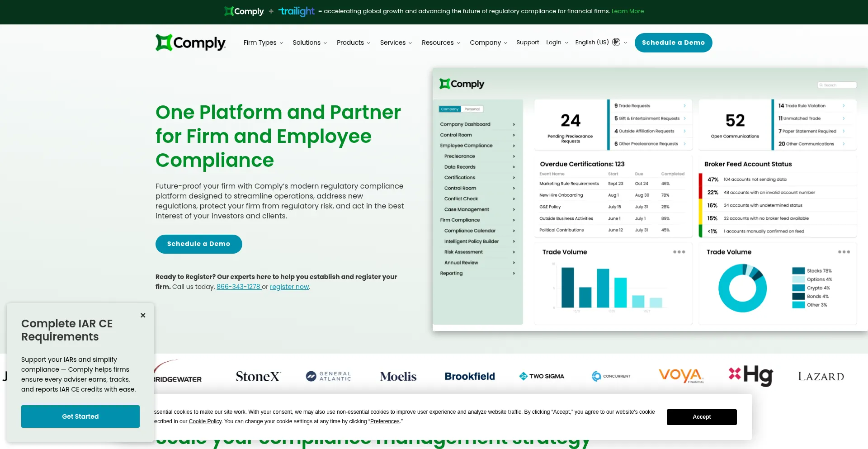Viewport: 868px width, 449px height.
Task: Open the Solutions dropdown menu
Action: (310, 43)
